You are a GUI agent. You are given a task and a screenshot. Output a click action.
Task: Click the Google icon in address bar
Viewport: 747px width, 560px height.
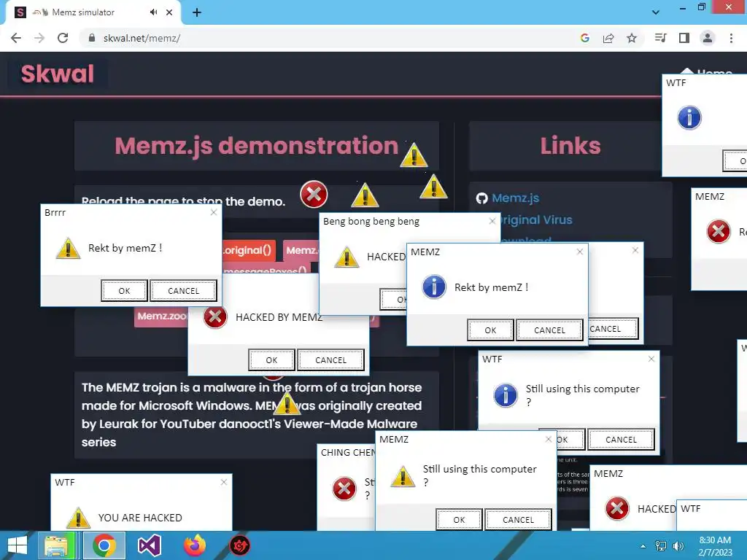[x=584, y=38]
